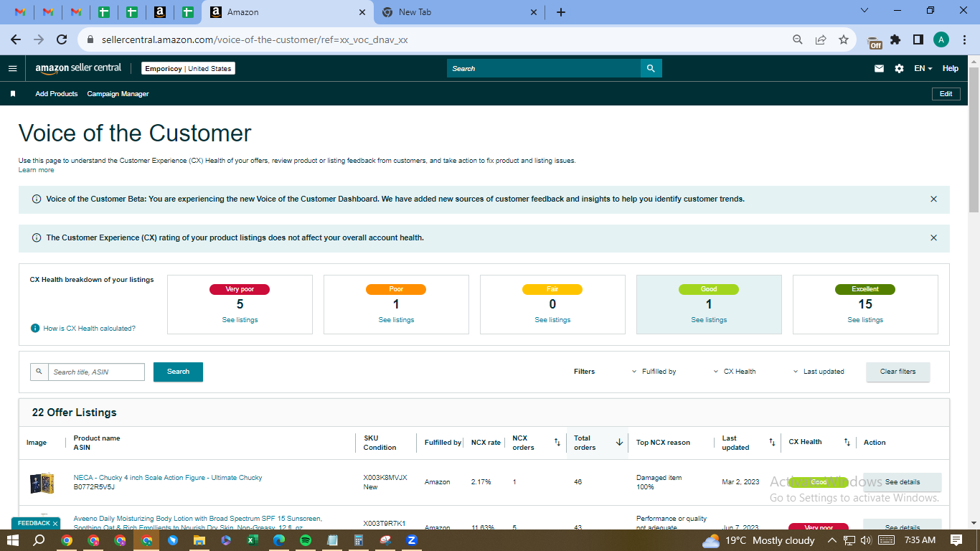See listings with Good CX Health
The height and width of the screenshot is (551, 980).
[x=710, y=320]
